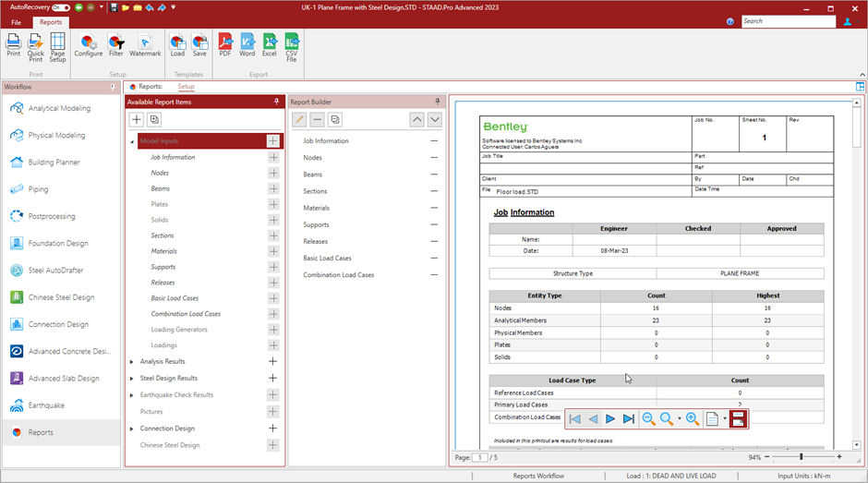Click the Filter icon in Setup group
868x483 pixels.
point(115,45)
